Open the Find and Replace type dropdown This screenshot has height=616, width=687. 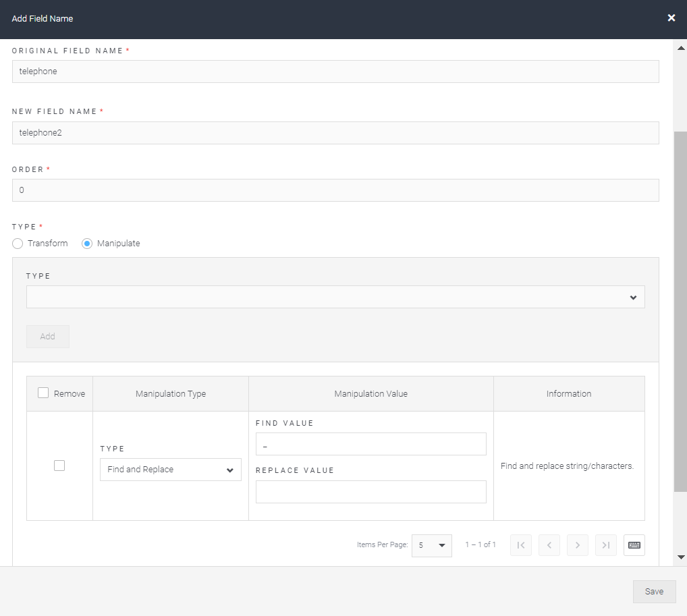click(x=171, y=470)
